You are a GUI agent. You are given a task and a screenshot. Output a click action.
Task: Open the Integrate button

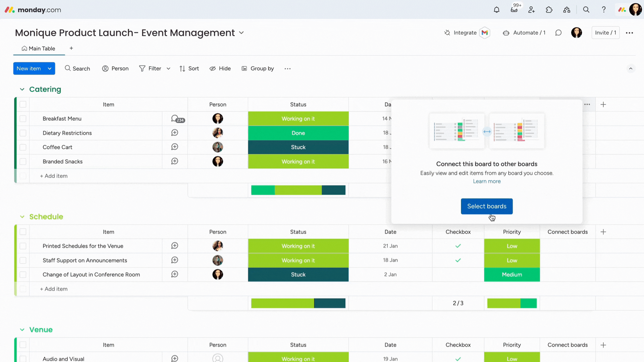(x=461, y=33)
